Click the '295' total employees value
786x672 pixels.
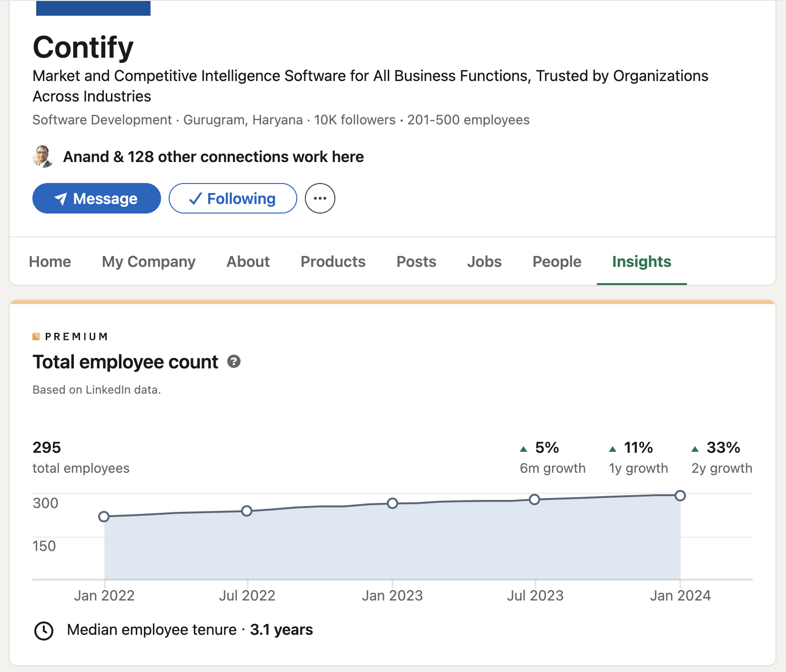(x=47, y=448)
